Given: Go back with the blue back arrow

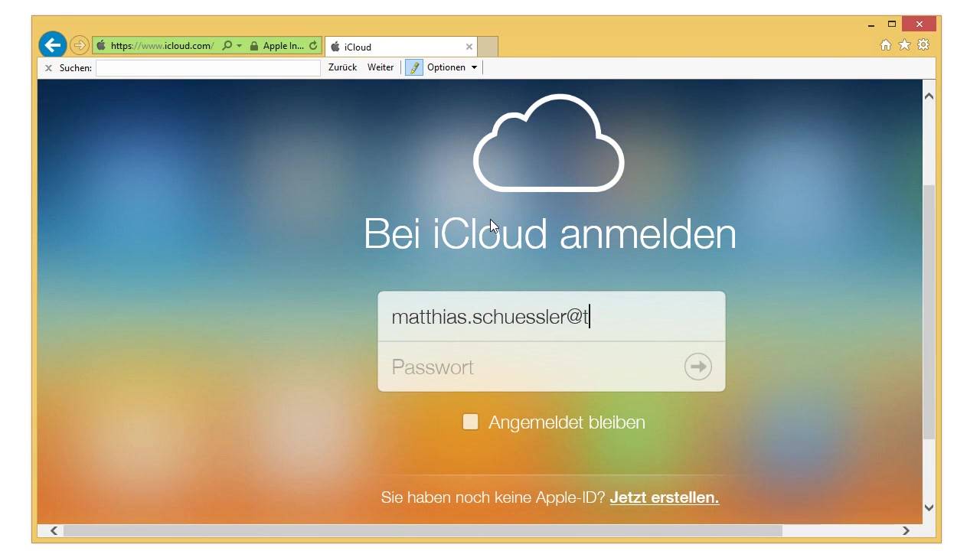Looking at the screenshot, I should [52, 45].
